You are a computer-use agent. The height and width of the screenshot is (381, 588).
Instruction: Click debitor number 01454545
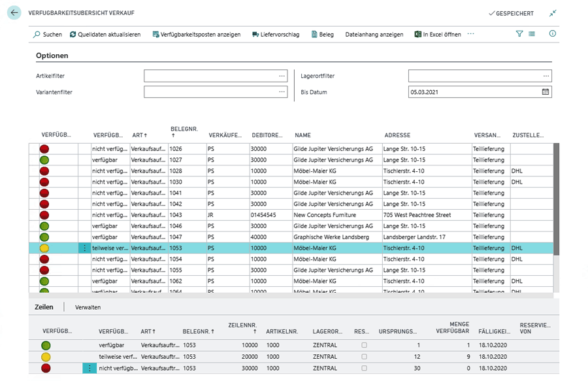pos(263,215)
